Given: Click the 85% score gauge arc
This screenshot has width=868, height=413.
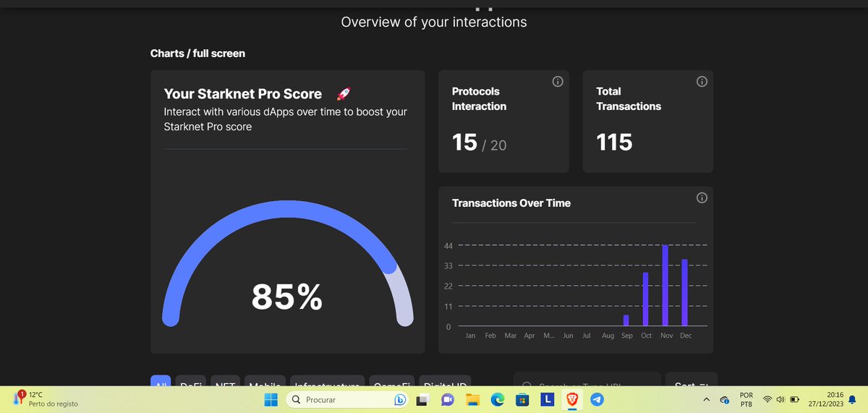Looking at the screenshot, I should tap(288, 208).
